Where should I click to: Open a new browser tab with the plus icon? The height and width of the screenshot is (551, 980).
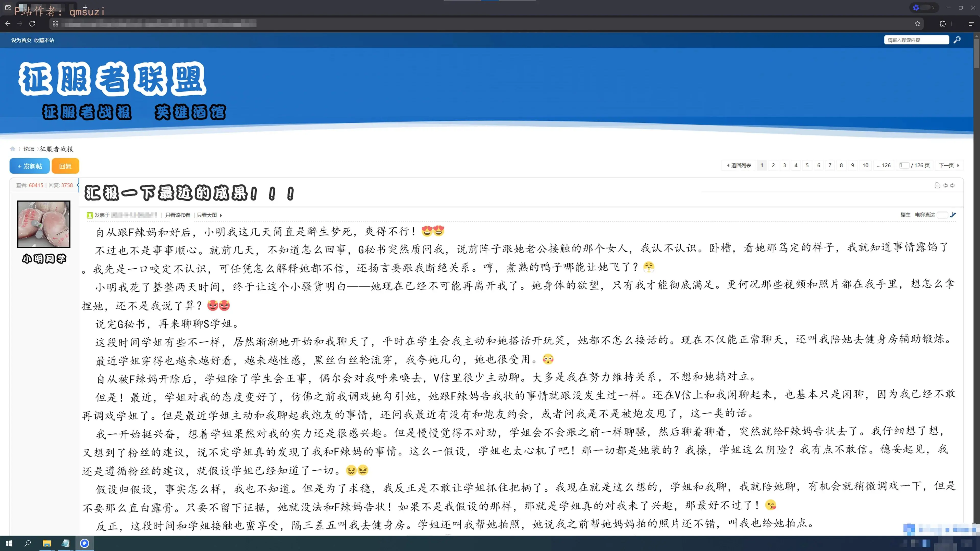[x=85, y=7]
